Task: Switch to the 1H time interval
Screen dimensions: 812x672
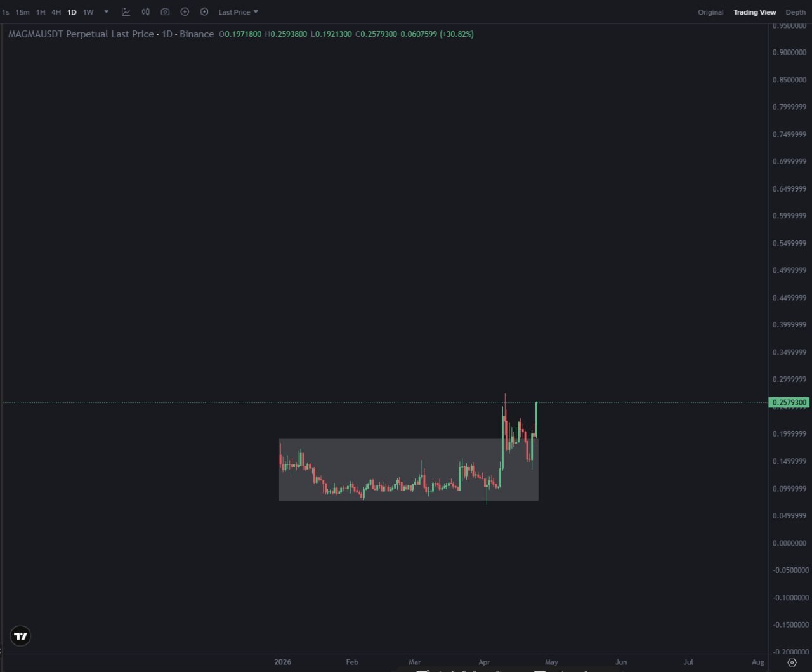Action: [x=41, y=12]
